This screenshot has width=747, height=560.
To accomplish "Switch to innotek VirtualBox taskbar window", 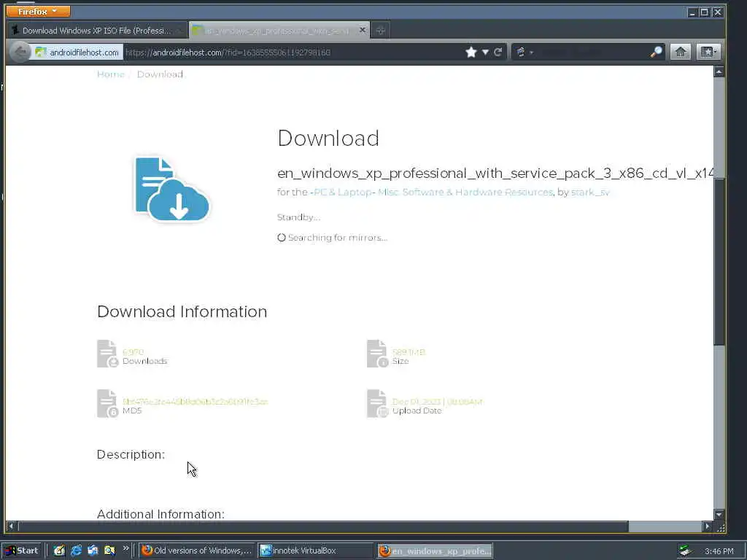I will pos(316,551).
